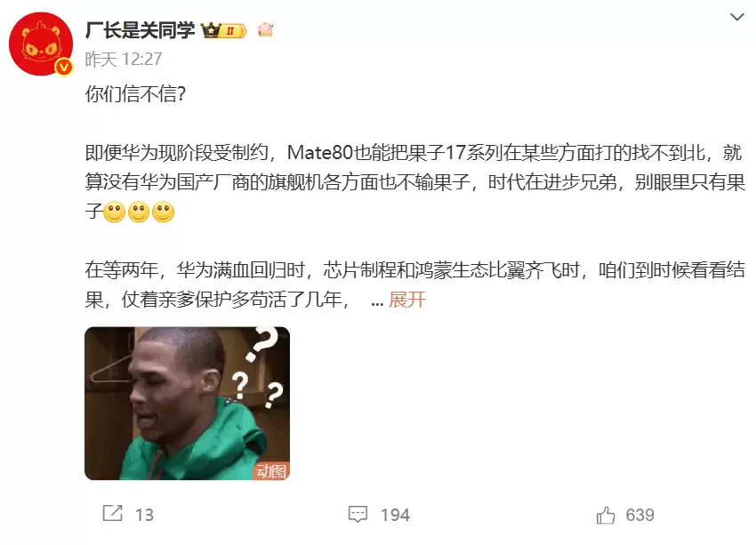Click the orange verified V badge
This screenshot has width=756, height=545.
click(63, 68)
